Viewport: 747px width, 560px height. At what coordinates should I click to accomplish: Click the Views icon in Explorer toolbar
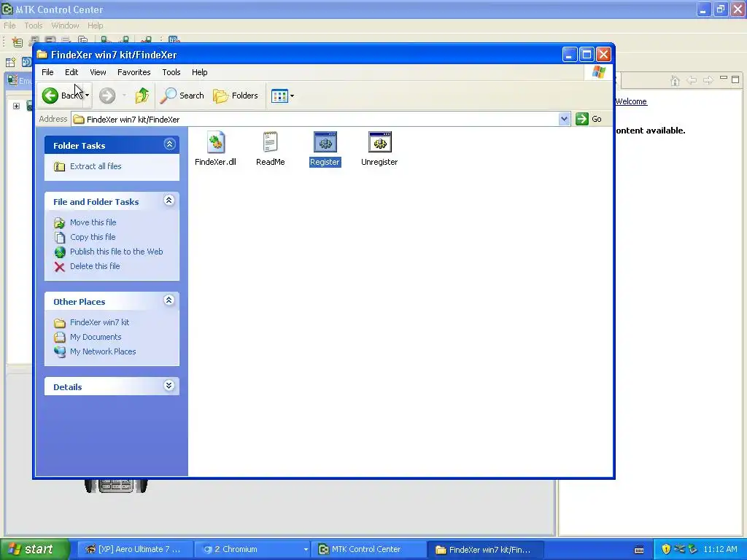click(279, 96)
